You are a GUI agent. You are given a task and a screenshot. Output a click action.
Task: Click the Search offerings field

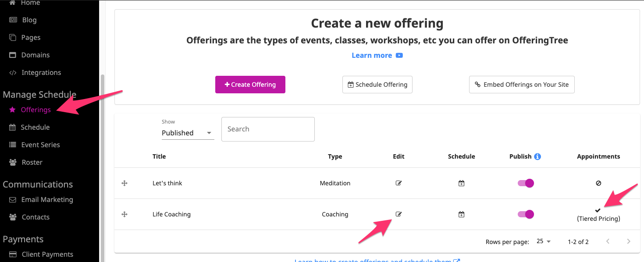point(268,129)
